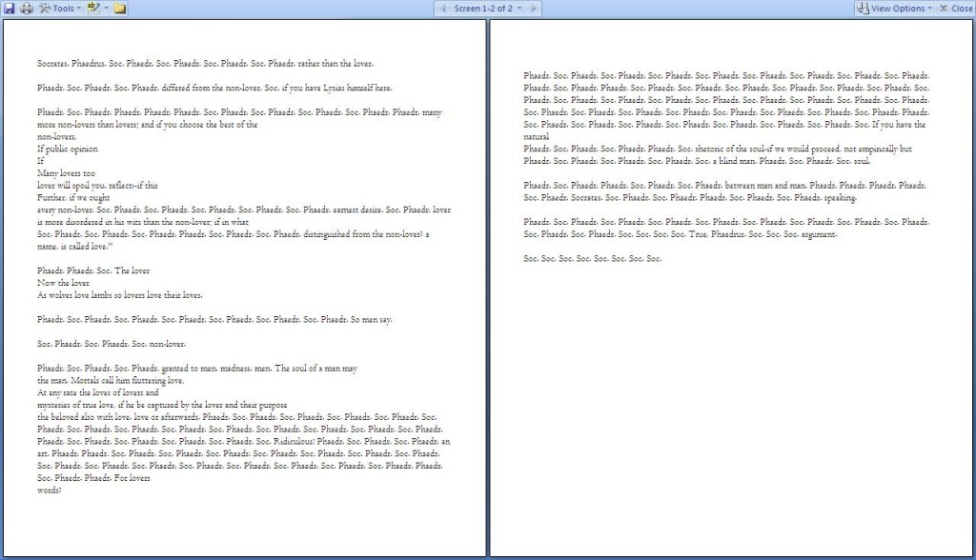The height and width of the screenshot is (560, 976).
Task: Click the 'Many lovers too' line
Action: 66,173
